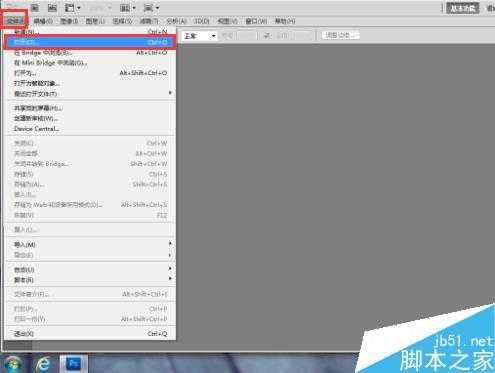
Task: Expand the 导出(E) submenu
Action: pos(90,255)
